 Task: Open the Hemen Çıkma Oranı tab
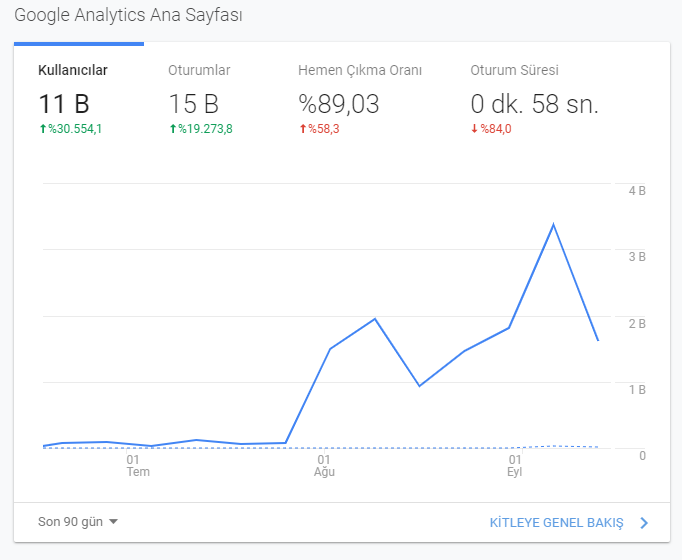click(360, 98)
